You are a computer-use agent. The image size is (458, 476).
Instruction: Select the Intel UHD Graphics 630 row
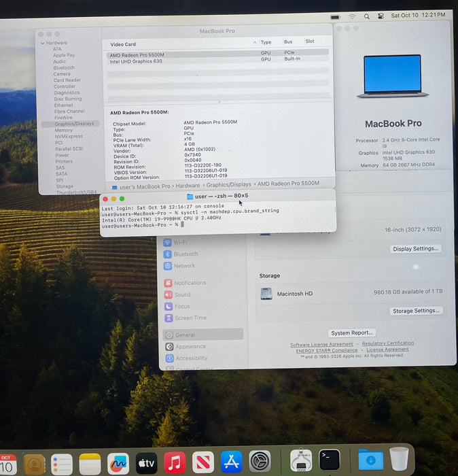pyautogui.click(x=217, y=61)
